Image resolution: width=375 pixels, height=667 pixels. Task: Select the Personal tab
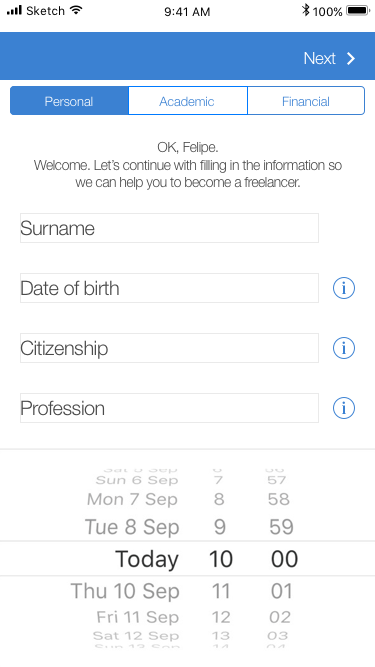pyautogui.click(x=69, y=101)
